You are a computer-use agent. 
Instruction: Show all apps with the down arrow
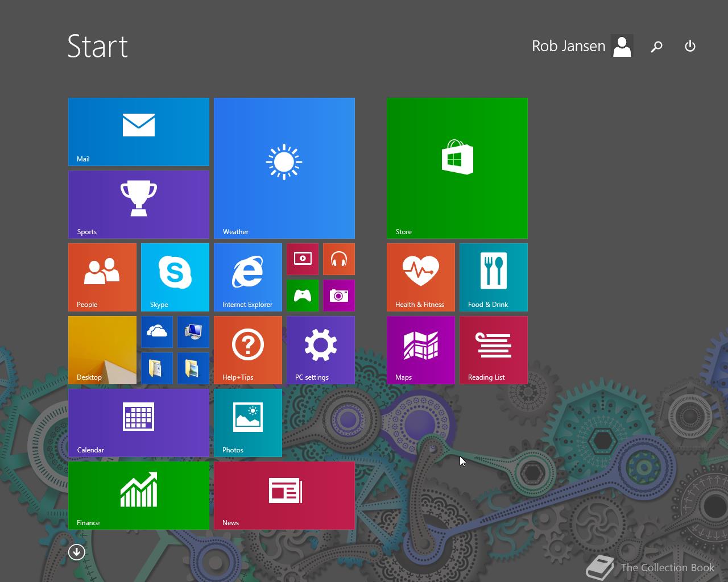[77, 552]
